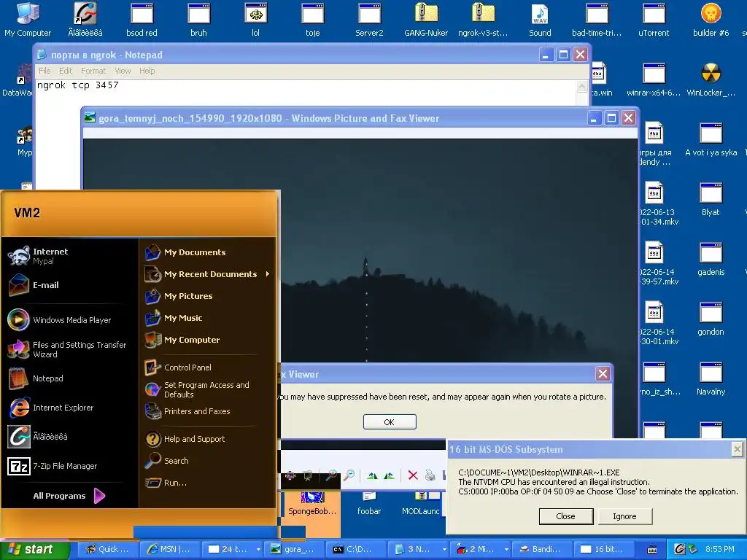This screenshot has width=747, height=560.
Task: Open Files and Settings Transfer Wizard
Action: coord(70,349)
